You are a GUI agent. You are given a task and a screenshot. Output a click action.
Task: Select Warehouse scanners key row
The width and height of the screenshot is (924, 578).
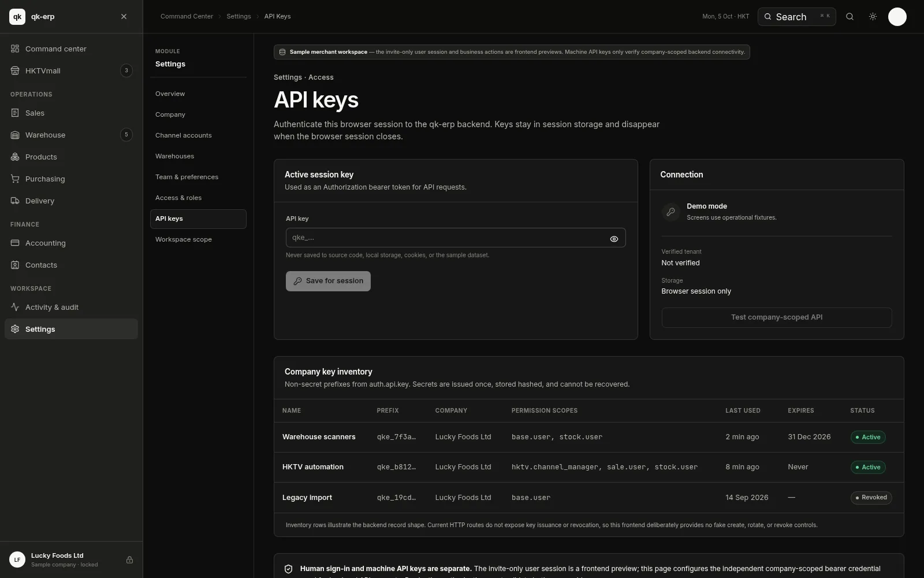[588, 437]
